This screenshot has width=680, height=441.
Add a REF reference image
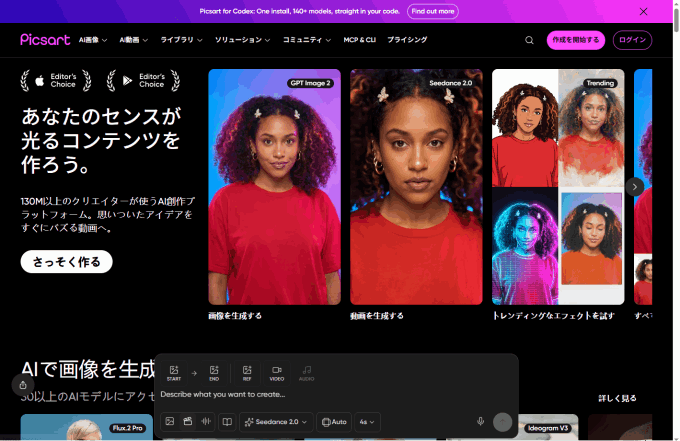tap(247, 373)
